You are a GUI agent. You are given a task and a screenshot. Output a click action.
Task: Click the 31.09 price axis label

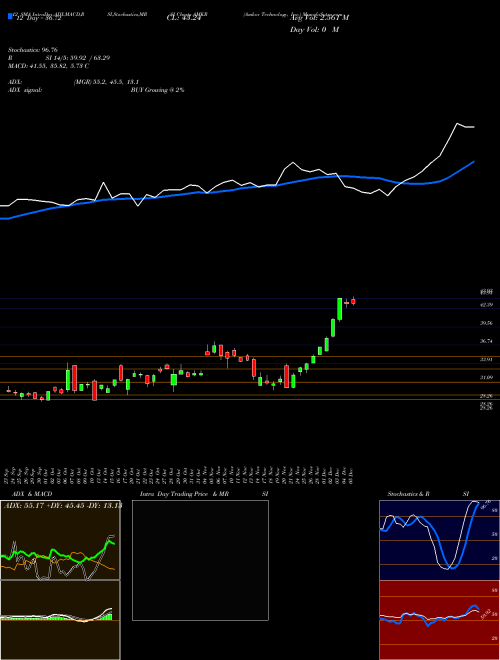click(486, 378)
